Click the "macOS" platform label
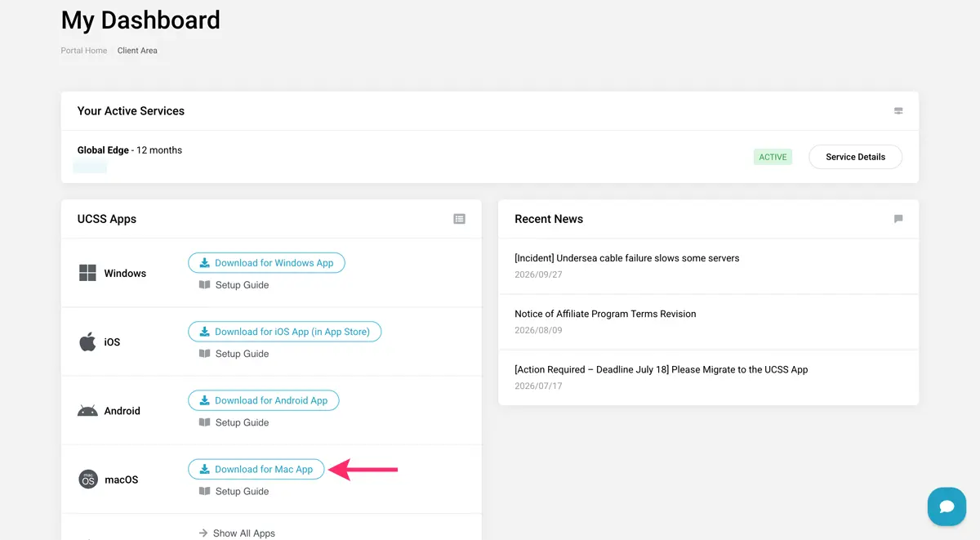The height and width of the screenshot is (540, 980). (122, 480)
